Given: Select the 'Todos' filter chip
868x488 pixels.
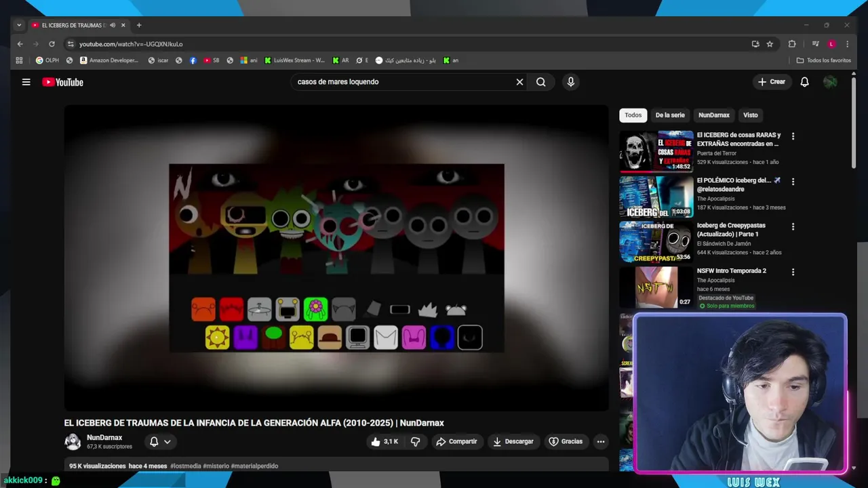Looking at the screenshot, I should click(x=633, y=115).
